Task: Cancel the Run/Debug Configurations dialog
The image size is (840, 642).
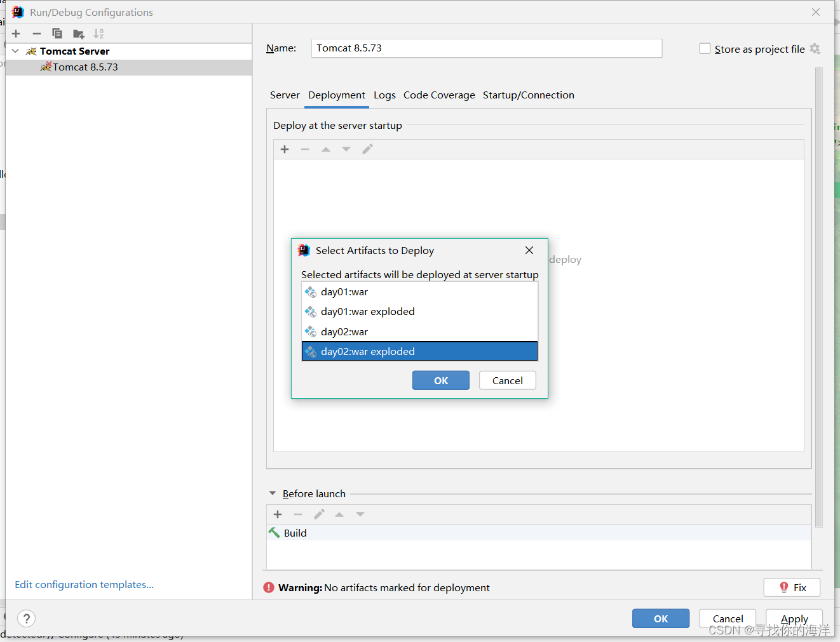Action: point(728,619)
